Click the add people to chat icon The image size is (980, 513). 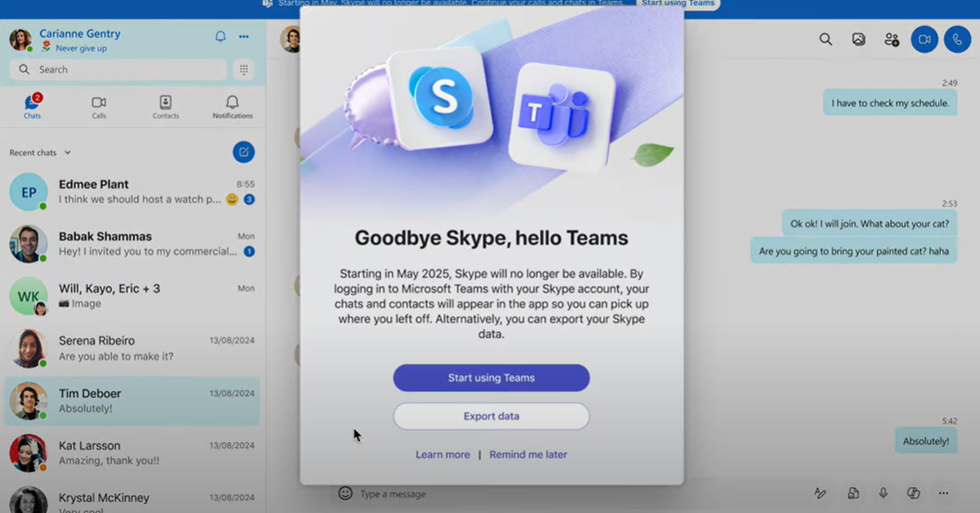[x=891, y=40]
